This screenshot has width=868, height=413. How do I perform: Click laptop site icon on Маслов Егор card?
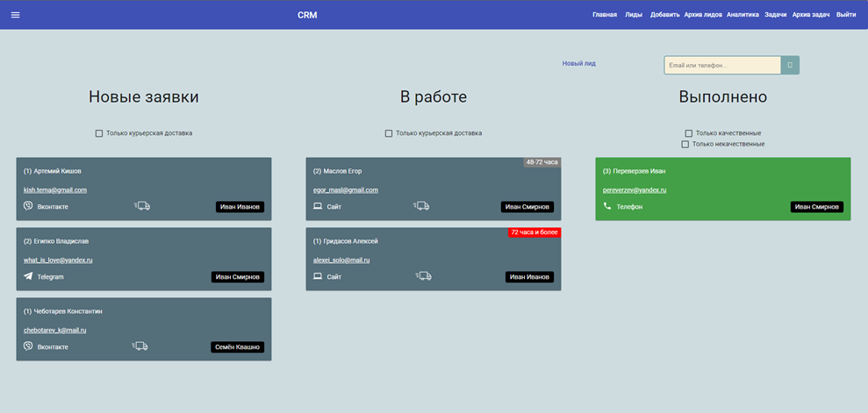[x=318, y=206]
